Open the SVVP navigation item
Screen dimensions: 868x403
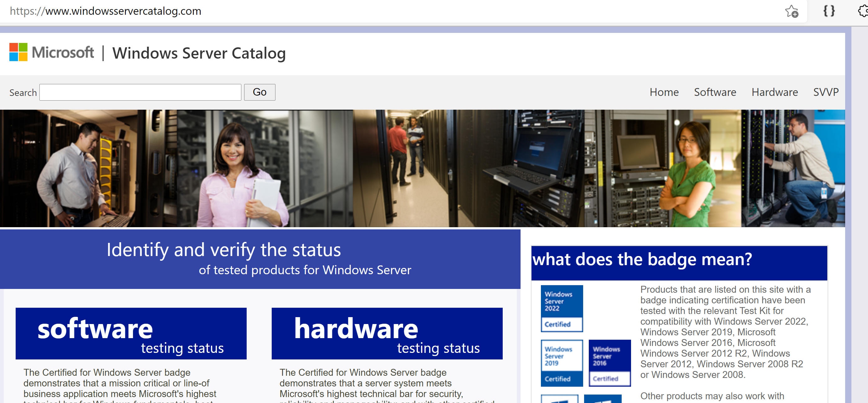point(825,92)
